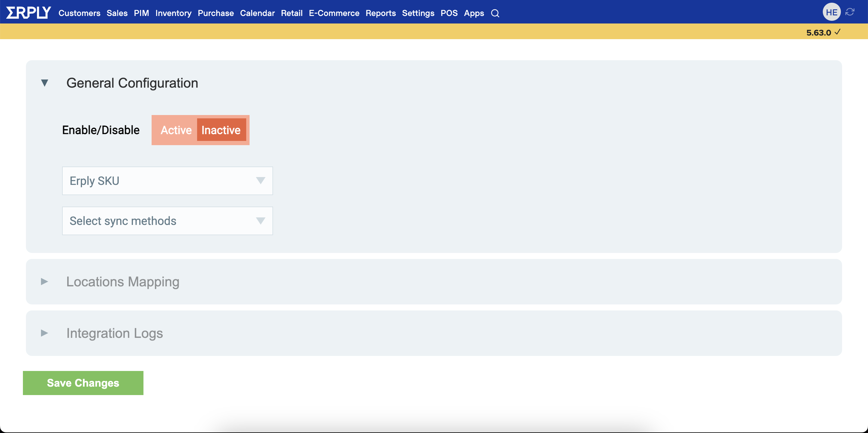The height and width of the screenshot is (433, 868).
Task: Click the Erply logo
Action: point(29,12)
